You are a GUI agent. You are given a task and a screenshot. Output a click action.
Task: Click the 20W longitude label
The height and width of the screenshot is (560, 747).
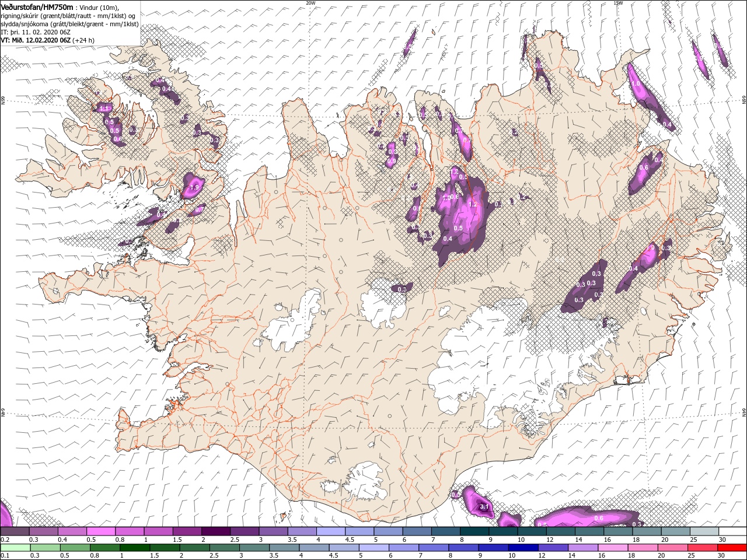point(310,2)
